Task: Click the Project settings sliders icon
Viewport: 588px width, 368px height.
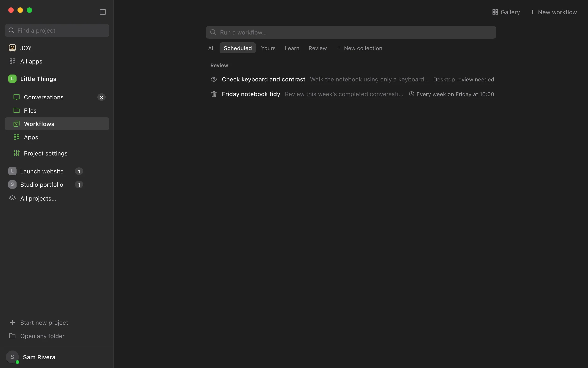Action: point(17,153)
